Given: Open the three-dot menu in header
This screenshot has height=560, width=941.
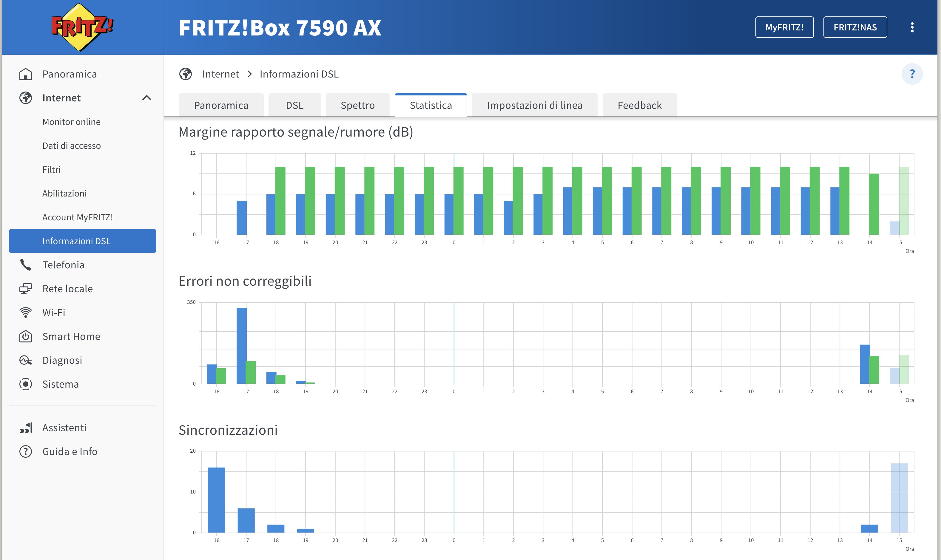Looking at the screenshot, I should 912,27.
